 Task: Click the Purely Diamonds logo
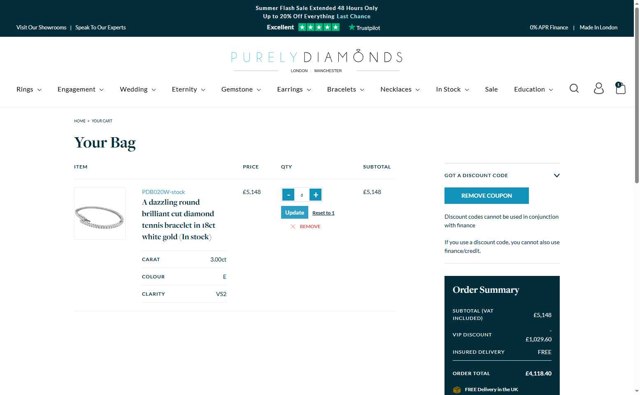pos(317,60)
